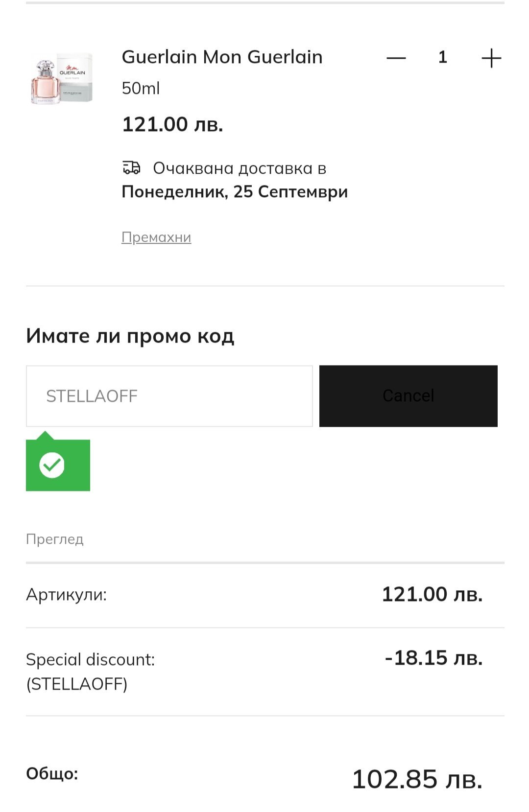This screenshot has width=529, height=812.
Task: Open the Guerlain Mon Guerlain product title
Action: [x=222, y=57]
